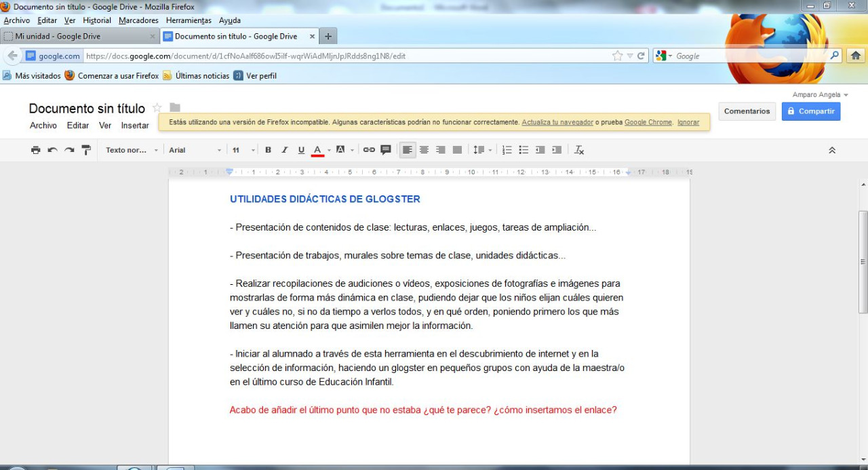This screenshot has height=470, width=868.
Task: Open the Firefox Historial menu
Action: coord(97,20)
